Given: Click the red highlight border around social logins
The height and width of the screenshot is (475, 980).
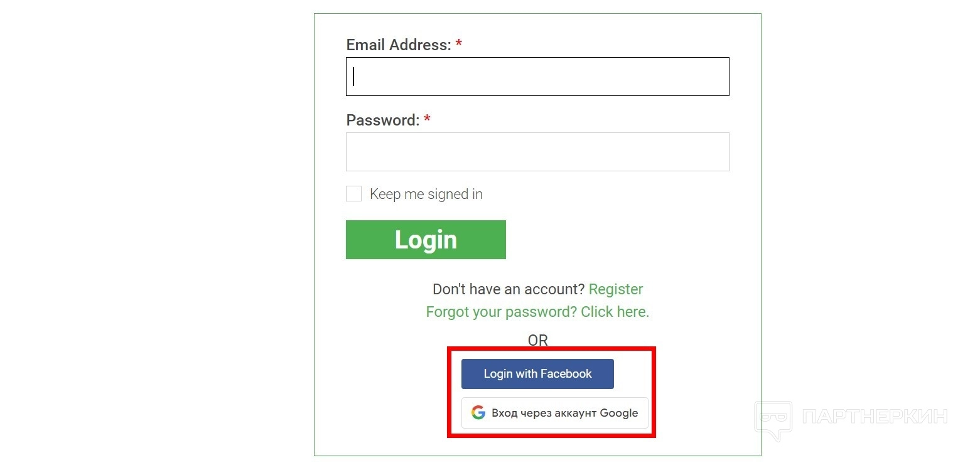Looking at the screenshot, I should [654, 392].
